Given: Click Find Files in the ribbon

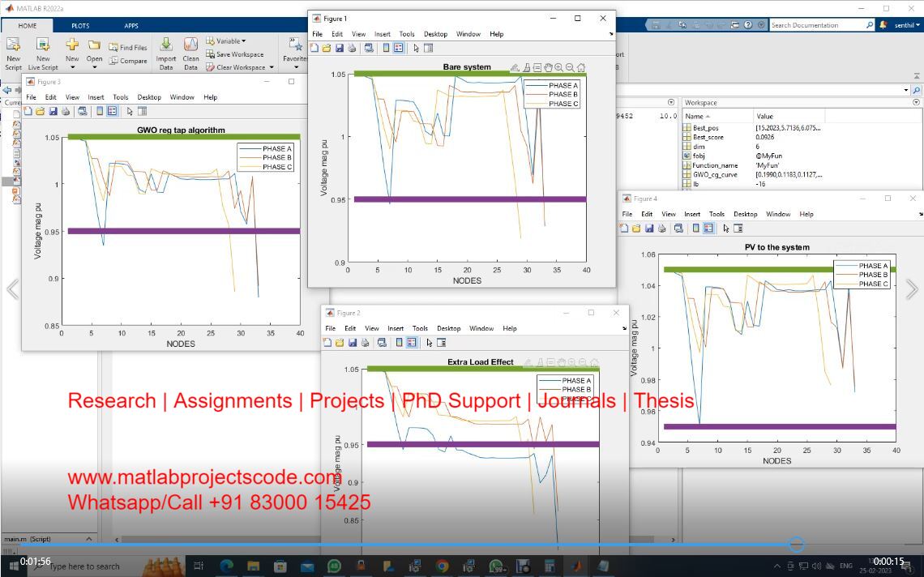Looking at the screenshot, I should (x=128, y=47).
